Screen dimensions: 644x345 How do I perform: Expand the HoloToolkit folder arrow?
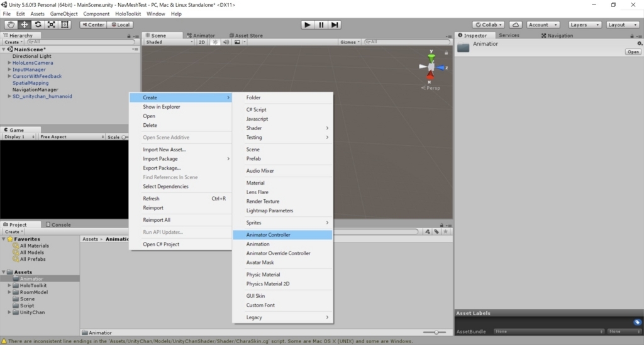(x=9, y=285)
